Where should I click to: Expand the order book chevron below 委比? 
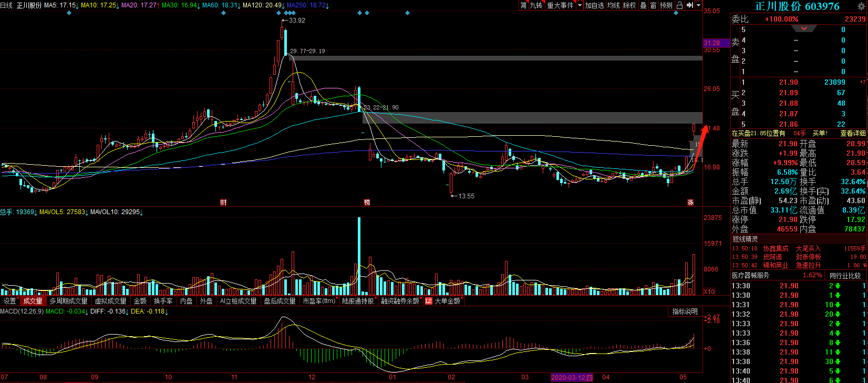click(804, 29)
